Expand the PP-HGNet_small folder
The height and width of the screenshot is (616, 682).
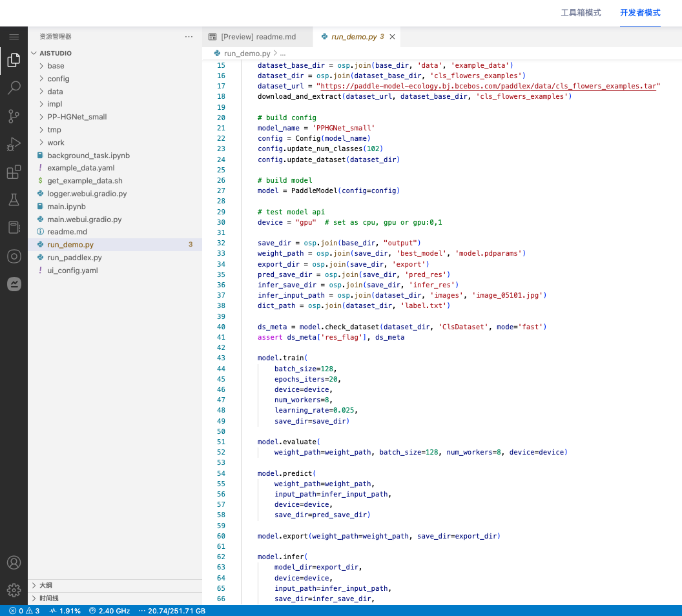pyautogui.click(x=77, y=117)
